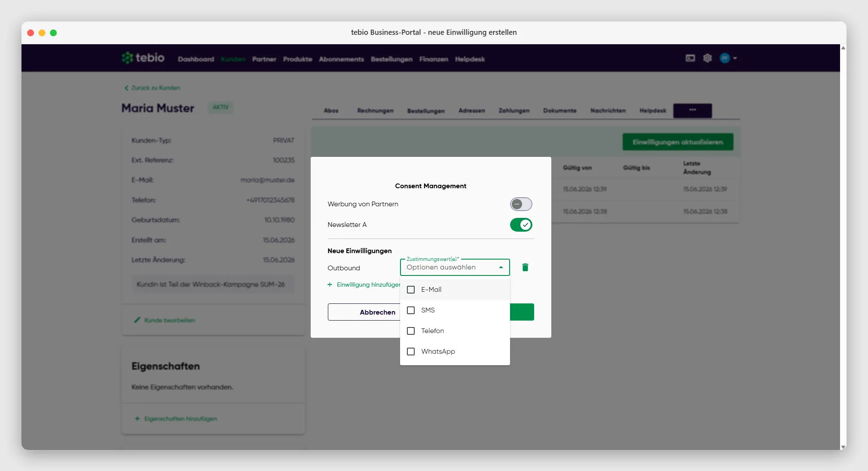This screenshot has width=868, height=471.
Task: Open the more tabs ellipsis button
Action: (693, 110)
